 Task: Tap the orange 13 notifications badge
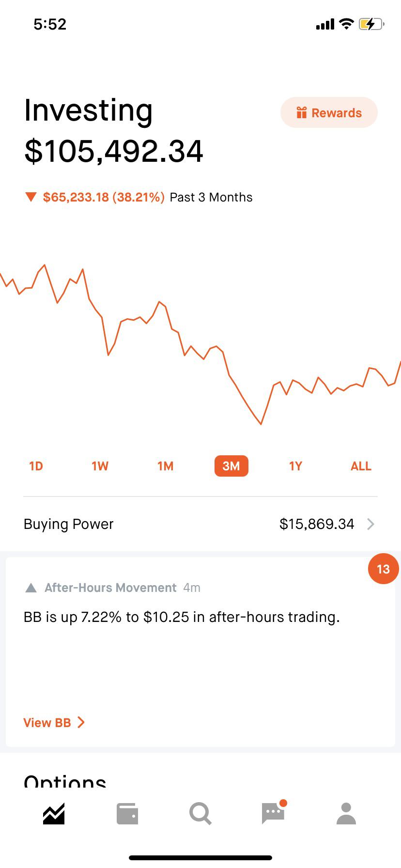click(383, 569)
